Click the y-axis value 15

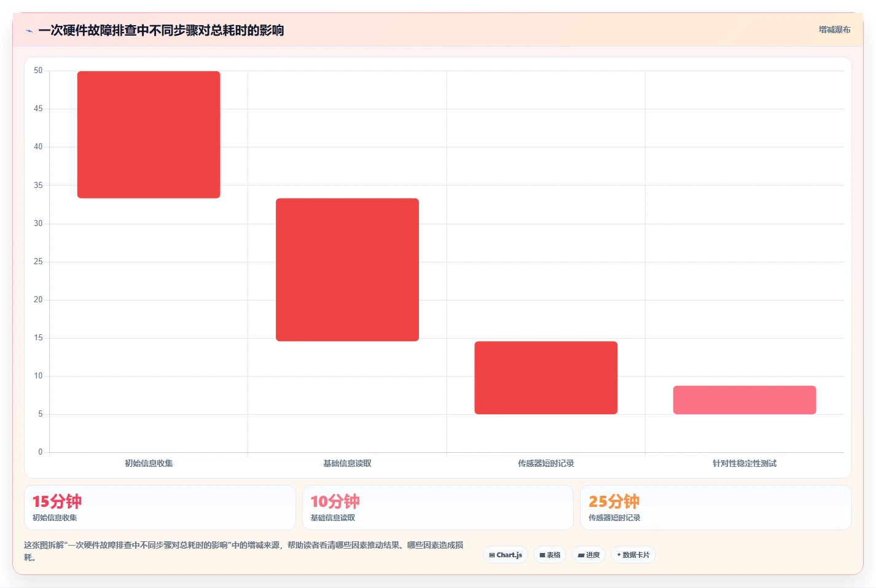[x=38, y=338]
